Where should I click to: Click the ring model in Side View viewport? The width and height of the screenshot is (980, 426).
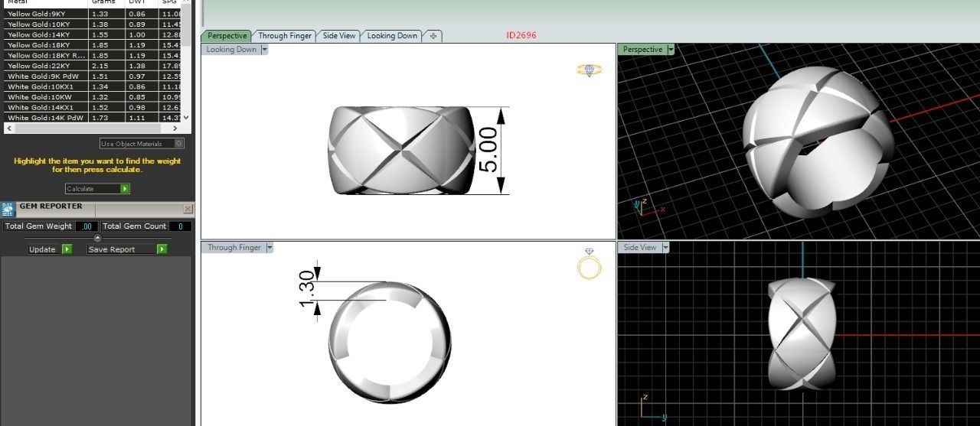[801, 335]
